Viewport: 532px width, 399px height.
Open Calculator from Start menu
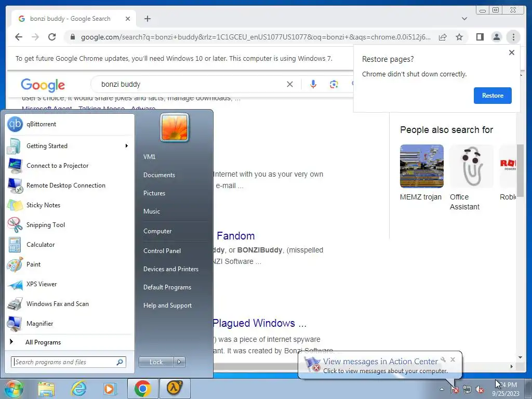[69, 244]
